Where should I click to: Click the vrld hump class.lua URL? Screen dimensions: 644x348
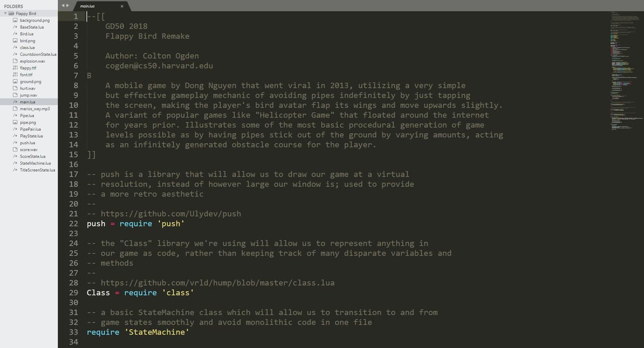tap(218, 283)
